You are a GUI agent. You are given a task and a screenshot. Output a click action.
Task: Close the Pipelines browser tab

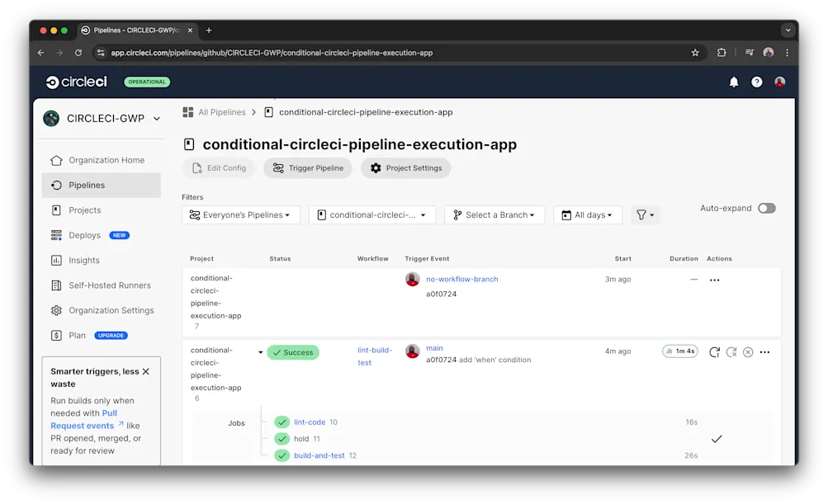190,31
